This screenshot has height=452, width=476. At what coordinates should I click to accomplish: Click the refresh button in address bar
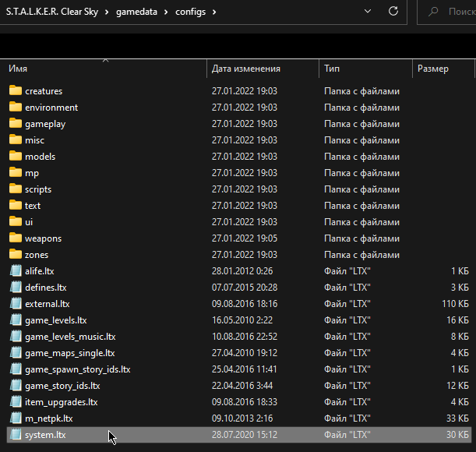(393, 12)
